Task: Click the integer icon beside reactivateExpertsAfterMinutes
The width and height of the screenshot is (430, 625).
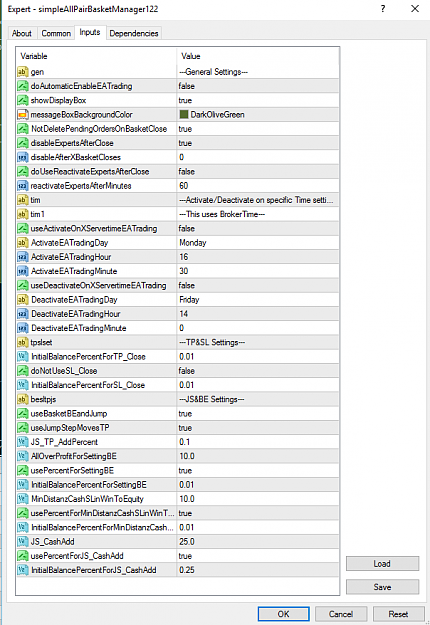Action: click(x=23, y=186)
